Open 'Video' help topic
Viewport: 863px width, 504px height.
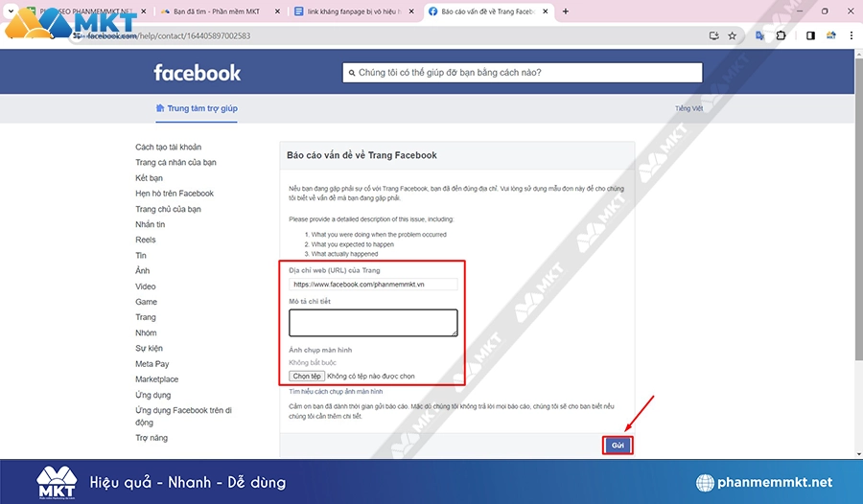146,286
